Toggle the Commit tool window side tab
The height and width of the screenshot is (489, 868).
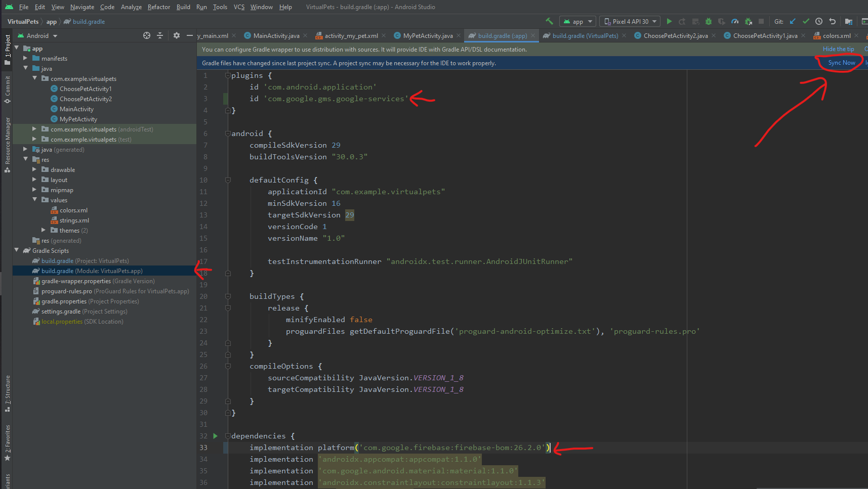click(7, 90)
